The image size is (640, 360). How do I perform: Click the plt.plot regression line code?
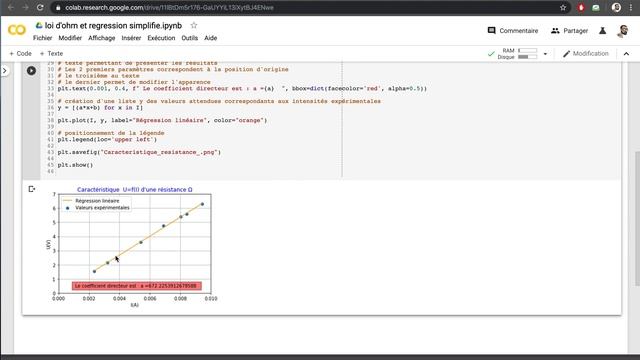click(x=162, y=120)
